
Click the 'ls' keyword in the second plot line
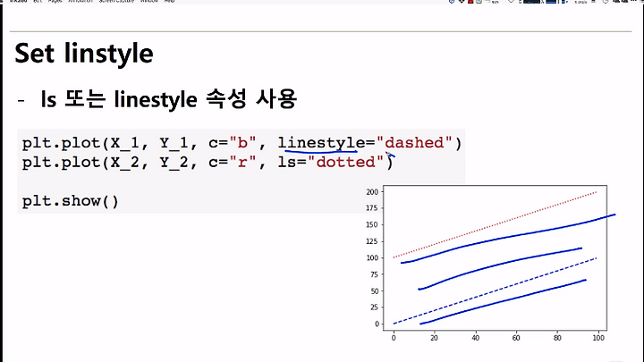(x=287, y=162)
